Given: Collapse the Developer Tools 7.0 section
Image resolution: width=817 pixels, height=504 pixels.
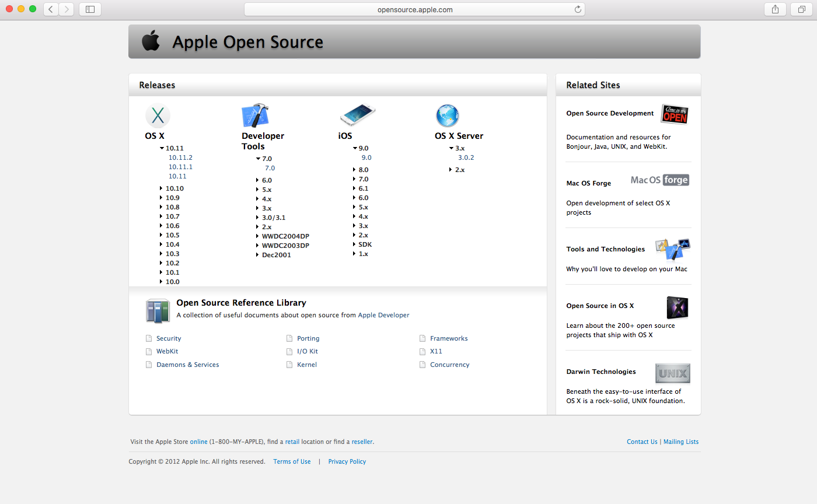Looking at the screenshot, I should point(259,159).
